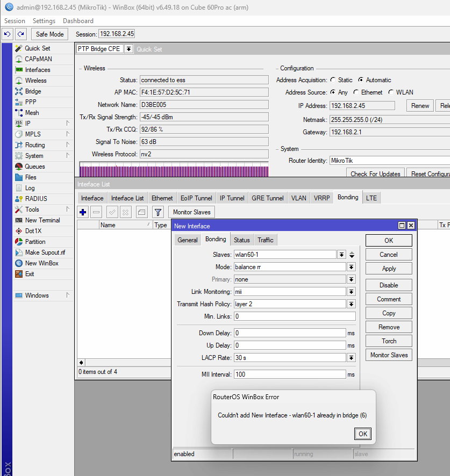Expand the Transmit Hash Policy dropdown
This screenshot has height=476, width=450.
351,304
